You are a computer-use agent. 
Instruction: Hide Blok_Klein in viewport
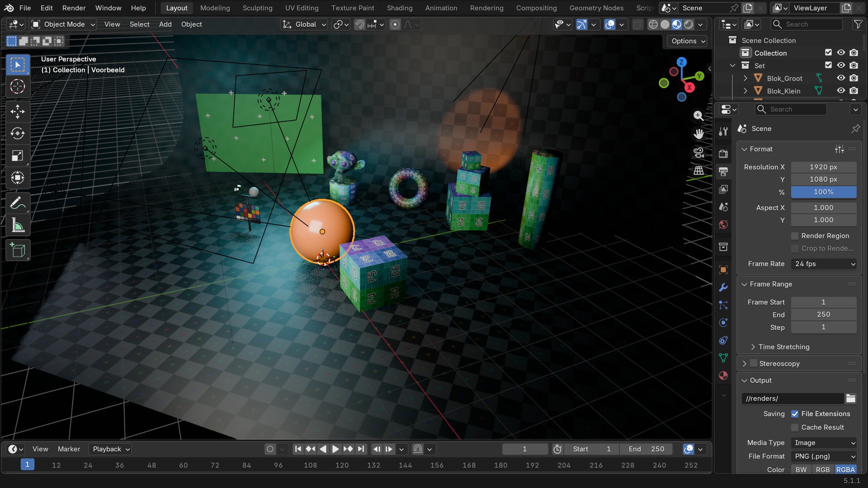pos(841,91)
